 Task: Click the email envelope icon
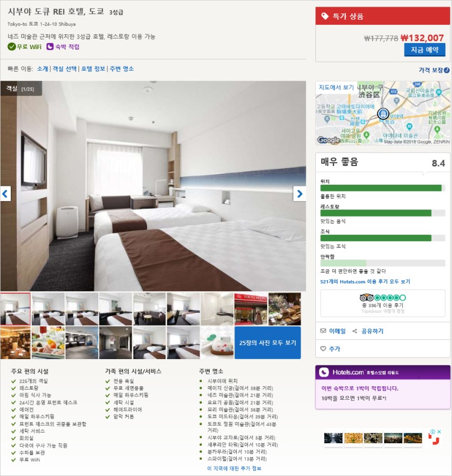tap(323, 331)
